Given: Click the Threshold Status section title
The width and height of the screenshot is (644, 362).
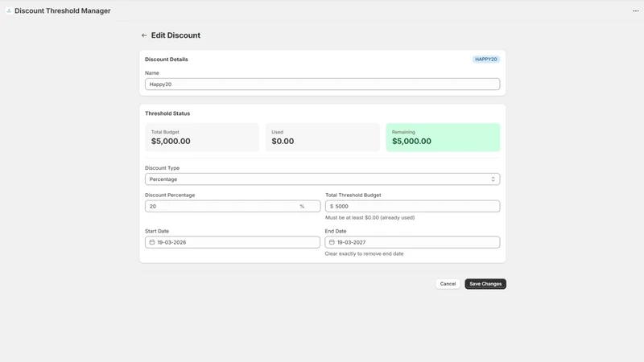Looking at the screenshot, I should pyautogui.click(x=167, y=113).
